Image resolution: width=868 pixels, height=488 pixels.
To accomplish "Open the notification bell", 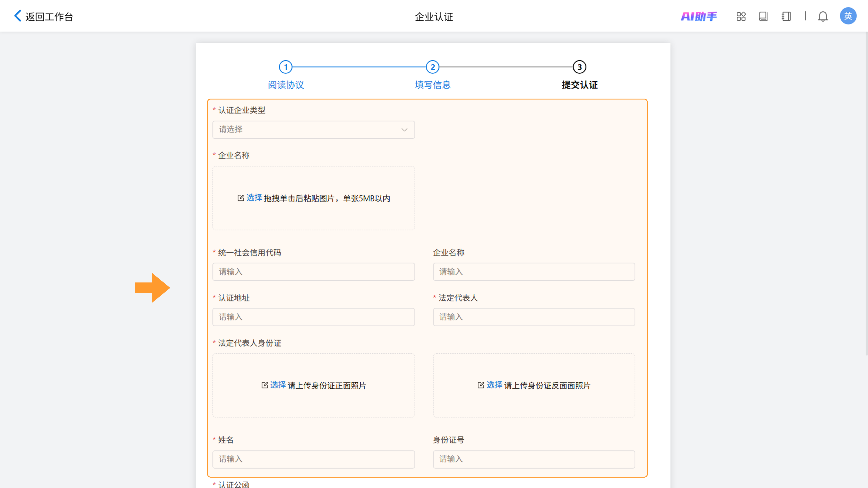I will 823,16.
